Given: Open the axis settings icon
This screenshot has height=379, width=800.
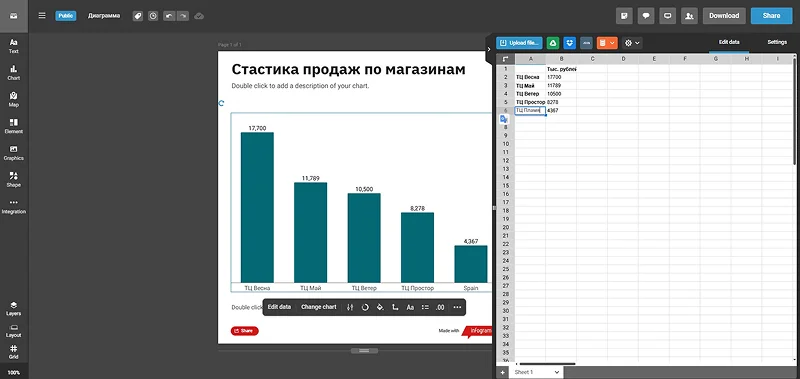Looking at the screenshot, I should click(x=395, y=307).
